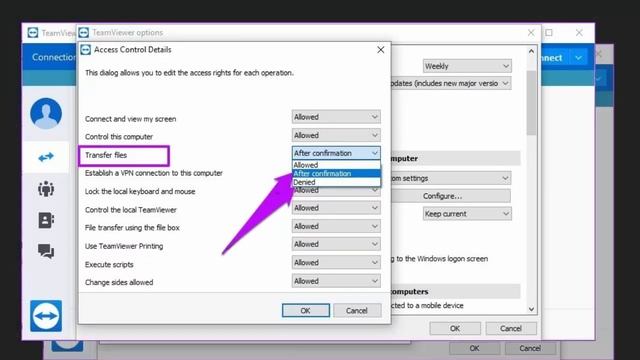The height and width of the screenshot is (360, 640).
Task: Open the 'Custom settings' access control dropdown
Action: (451, 178)
